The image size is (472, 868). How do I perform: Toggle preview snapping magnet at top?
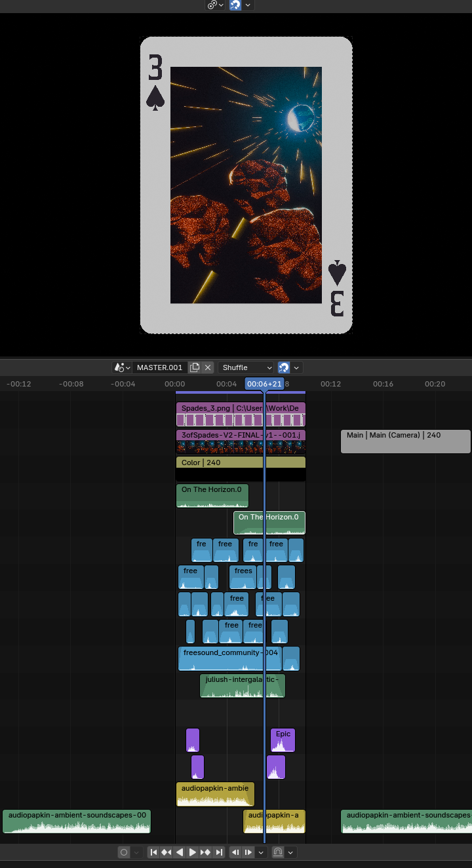pyautogui.click(x=235, y=5)
